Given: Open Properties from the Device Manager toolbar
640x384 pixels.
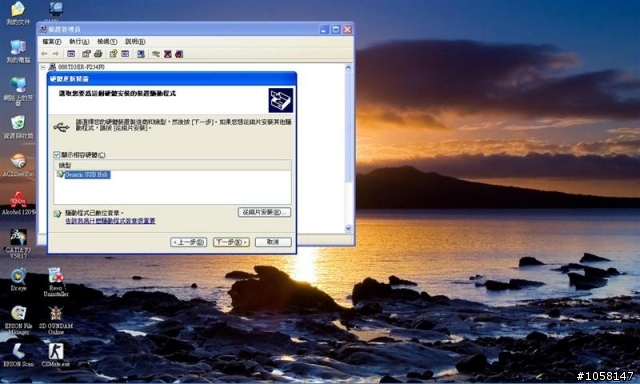Looking at the screenshot, I should pyautogui.click(x=86, y=54).
